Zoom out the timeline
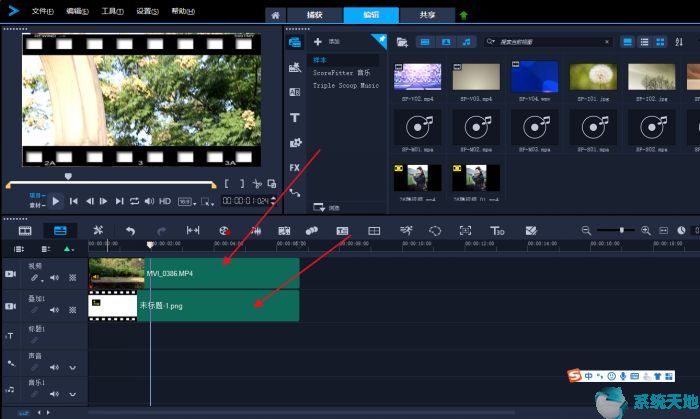 [x=586, y=231]
